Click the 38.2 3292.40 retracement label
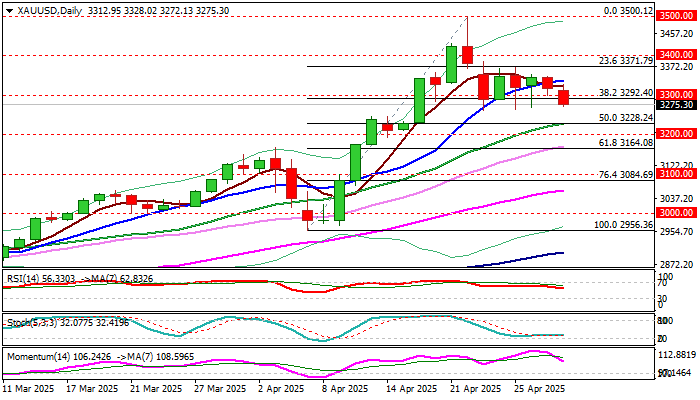 click(626, 93)
